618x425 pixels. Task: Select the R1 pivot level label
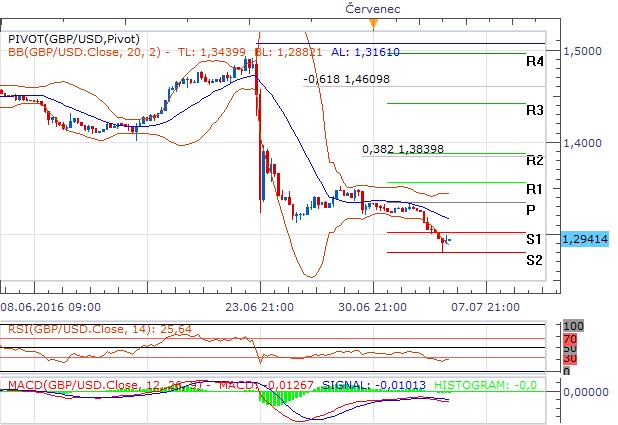click(x=534, y=190)
